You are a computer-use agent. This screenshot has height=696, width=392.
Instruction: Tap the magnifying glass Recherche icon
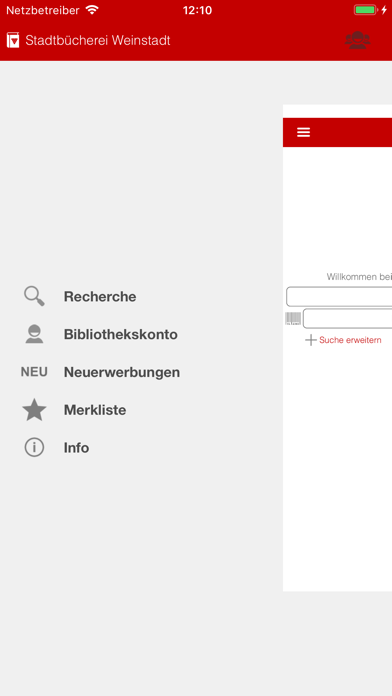point(34,296)
